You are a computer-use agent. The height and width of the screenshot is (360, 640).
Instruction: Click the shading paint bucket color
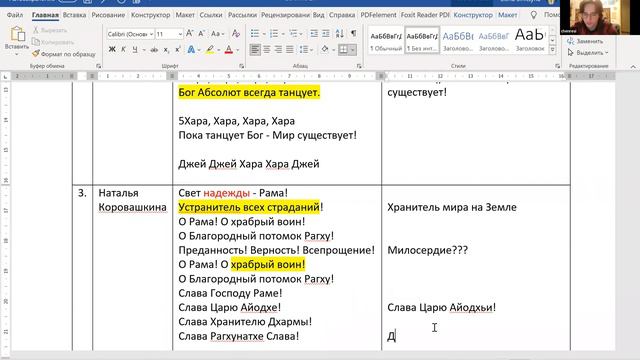click(x=325, y=49)
